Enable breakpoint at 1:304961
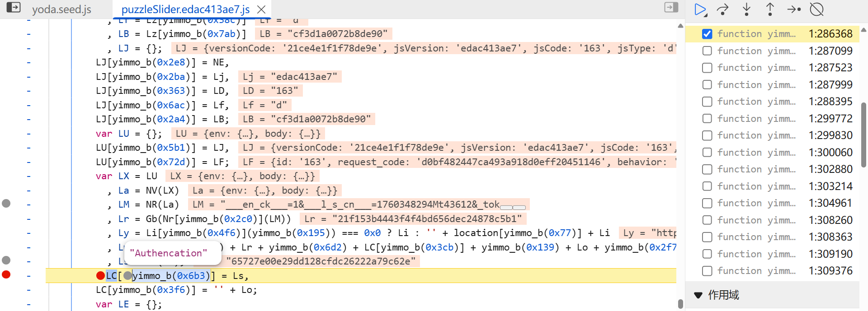The height and width of the screenshot is (311, 868). coord(707,203)
